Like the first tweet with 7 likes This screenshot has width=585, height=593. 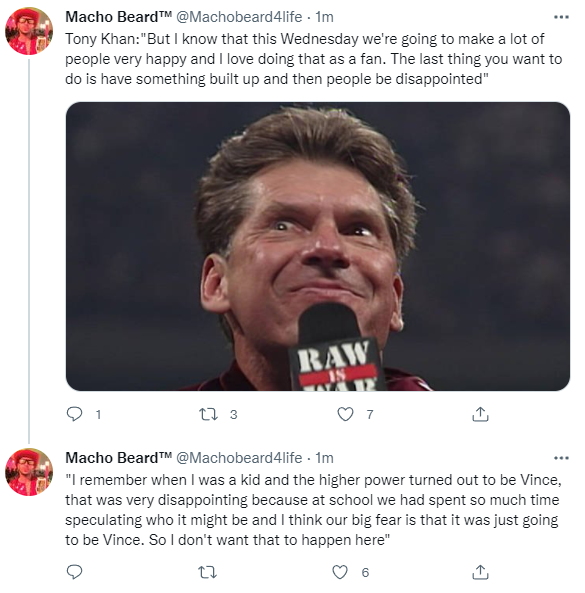[x=345, y=414]
